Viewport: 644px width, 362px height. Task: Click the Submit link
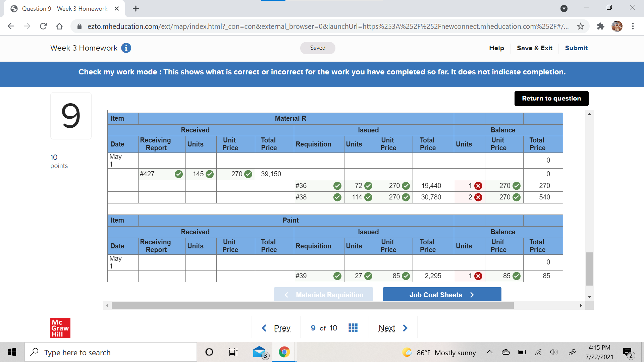click(576, 48)
